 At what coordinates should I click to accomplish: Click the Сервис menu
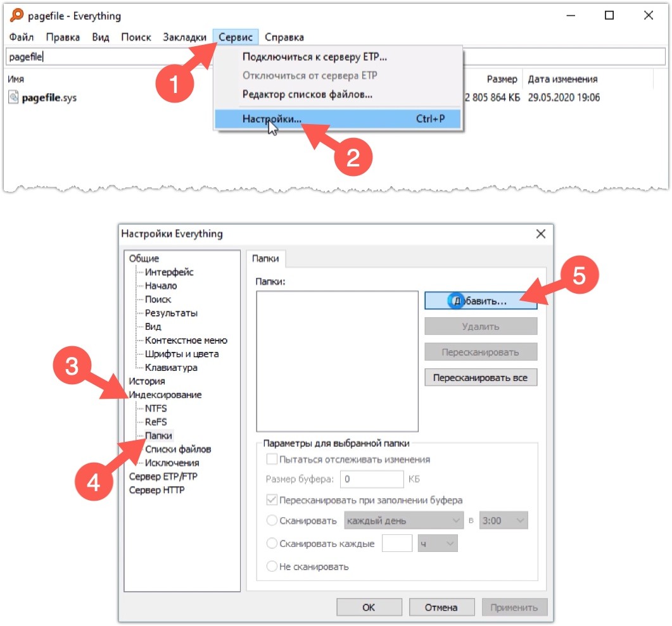(x=235, y=37)
